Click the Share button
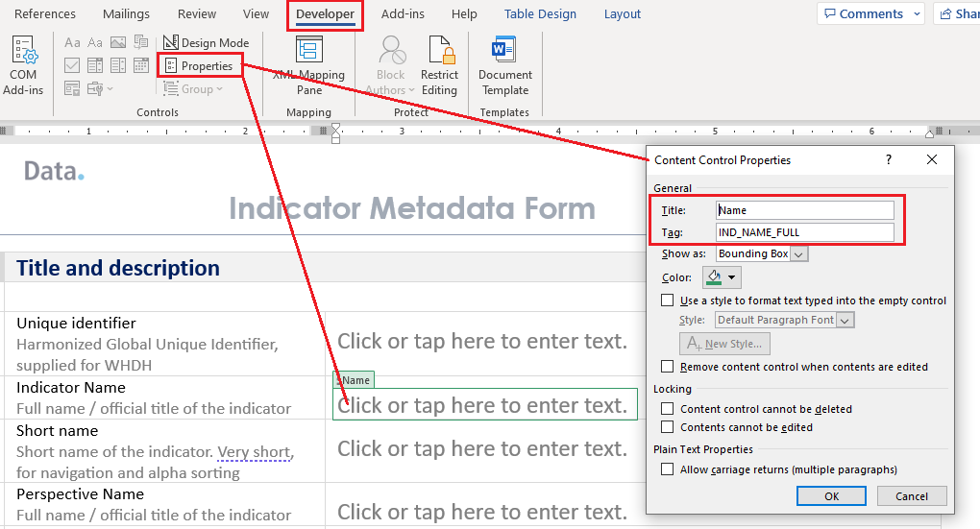Screen dimensions: 980x529 pyautogui.click(x=958, y=13)
